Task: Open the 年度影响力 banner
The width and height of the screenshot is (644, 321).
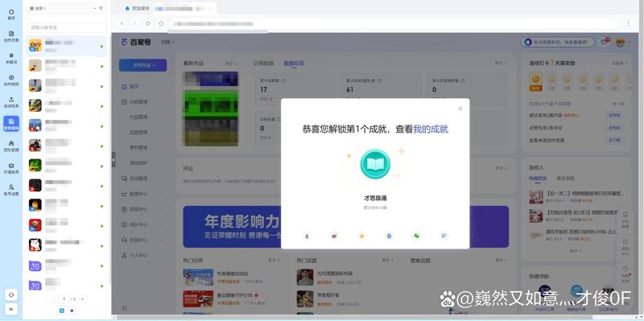Action: click(x=346, y=227)
